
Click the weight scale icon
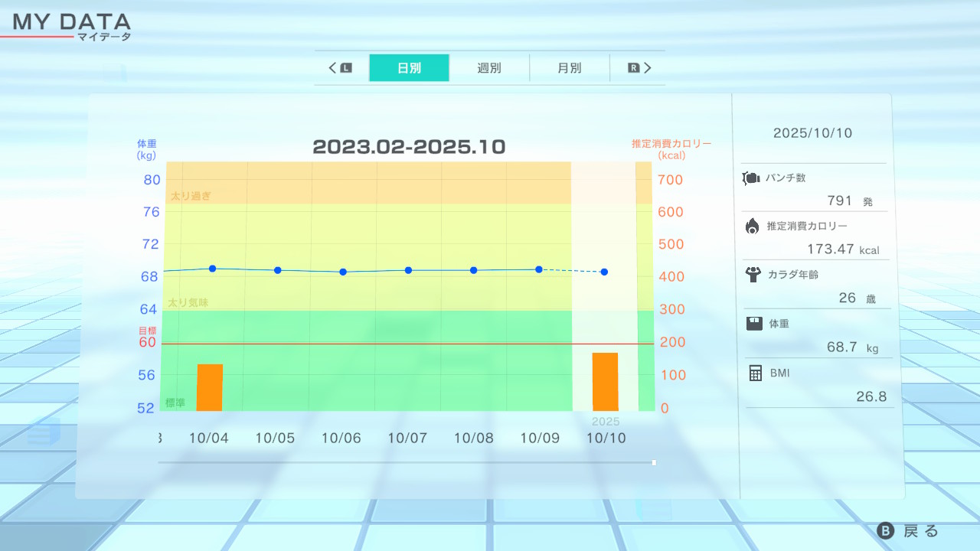tap(754, 323)
